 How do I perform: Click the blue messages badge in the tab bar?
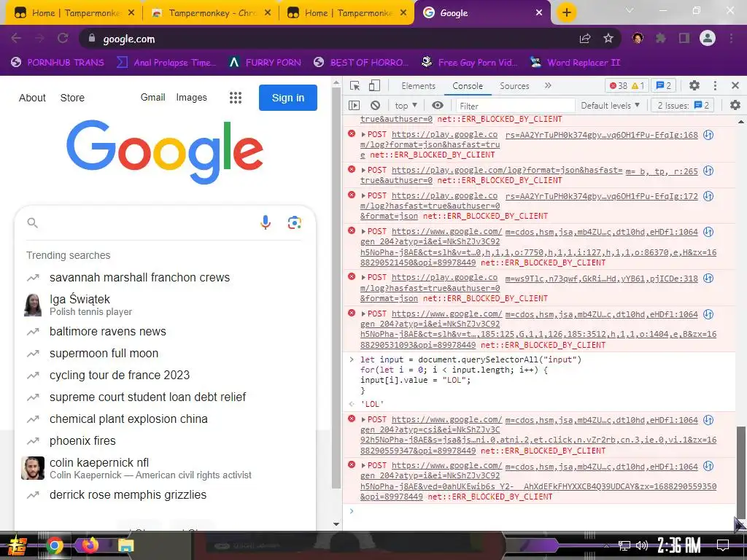coord(664,86)
